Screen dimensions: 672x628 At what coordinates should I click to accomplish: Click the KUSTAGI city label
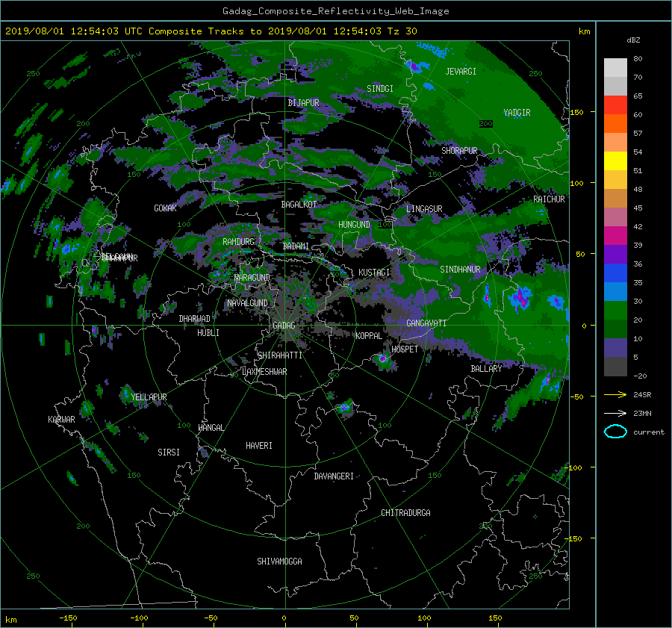[x=374, y=273]
